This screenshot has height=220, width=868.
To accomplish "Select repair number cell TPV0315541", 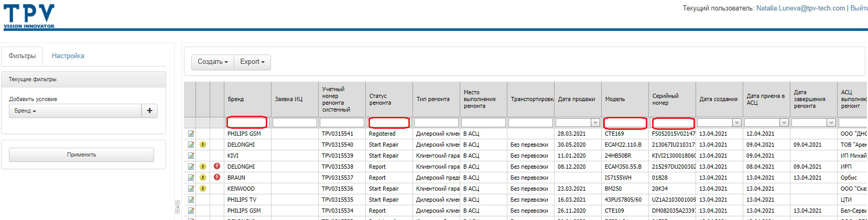I will 342,134.
